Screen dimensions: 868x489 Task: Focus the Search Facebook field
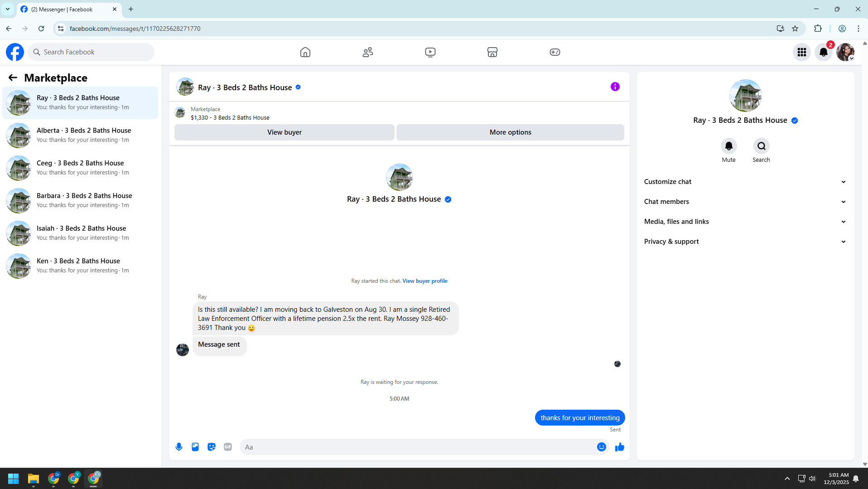(91, 52)
